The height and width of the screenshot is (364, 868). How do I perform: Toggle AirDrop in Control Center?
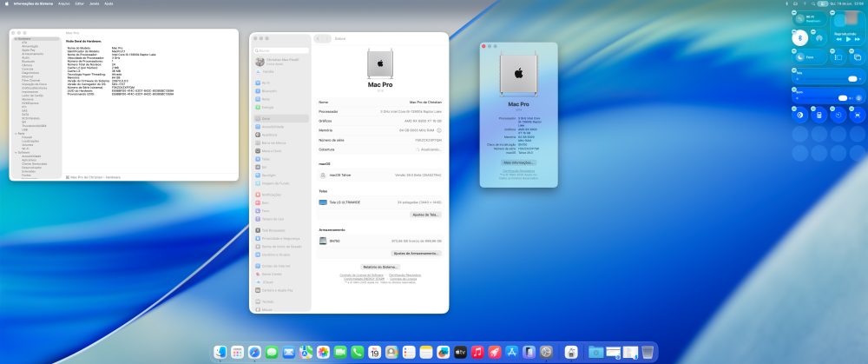point(819,37)
